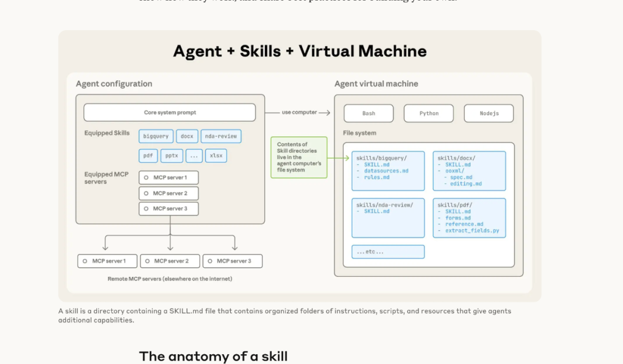The height and width of the screenshot is (364, 623).
Task: Expand the ...etc... file system entry
Action: point(388,251)
